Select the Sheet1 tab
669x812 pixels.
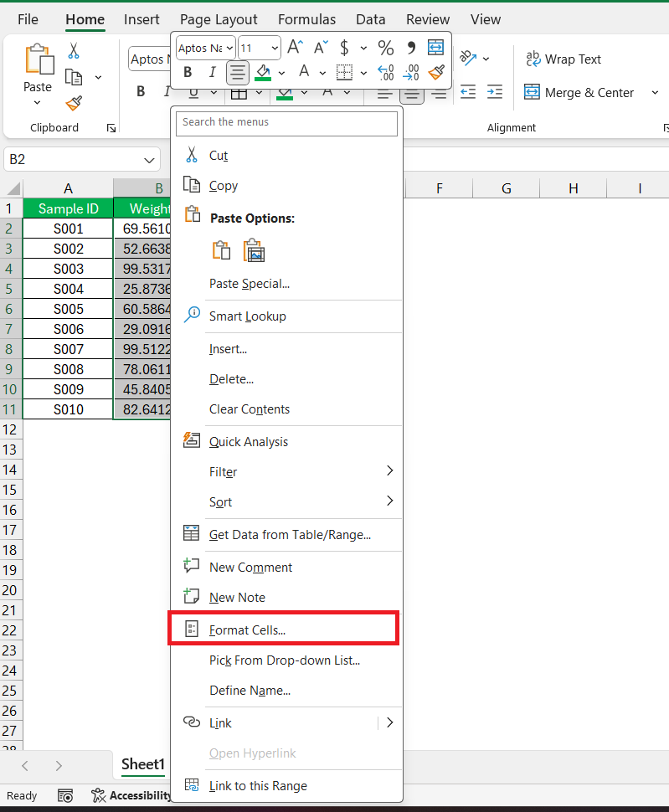coord(143,764)
